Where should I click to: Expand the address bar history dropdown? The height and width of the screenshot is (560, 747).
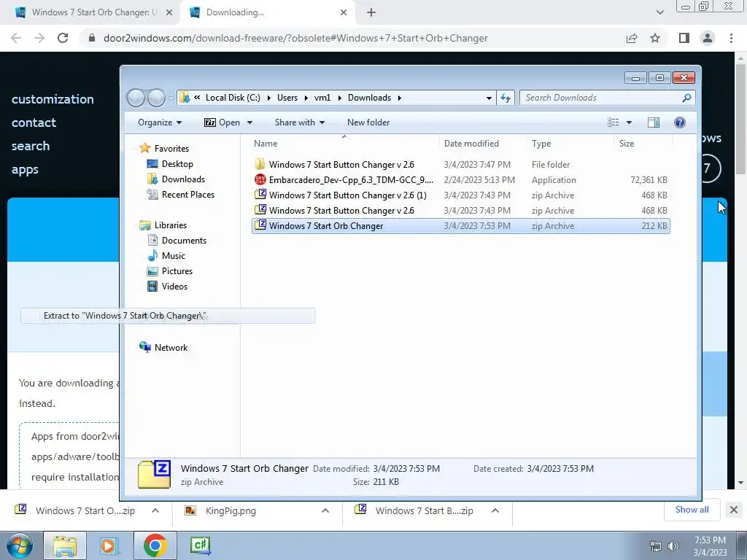pyautogui.click(x=489, y=98)
